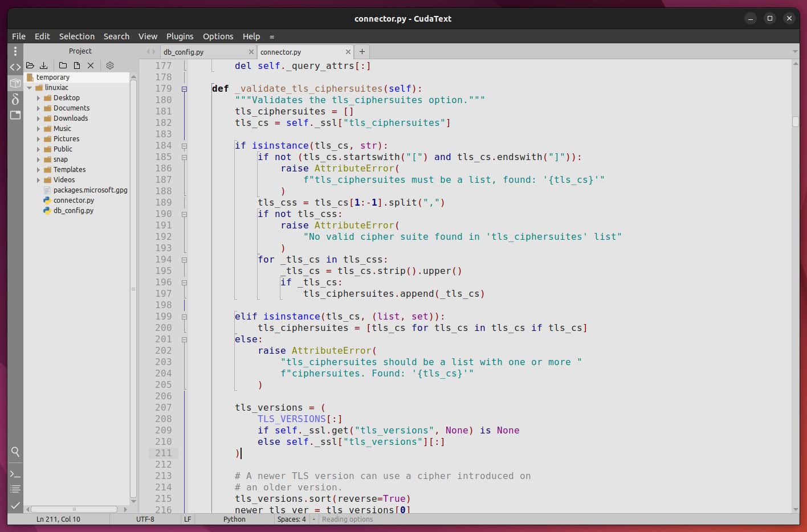Collapse the linuxiac folder
Viewport: 807px width, 532px height.
(30, 87)
